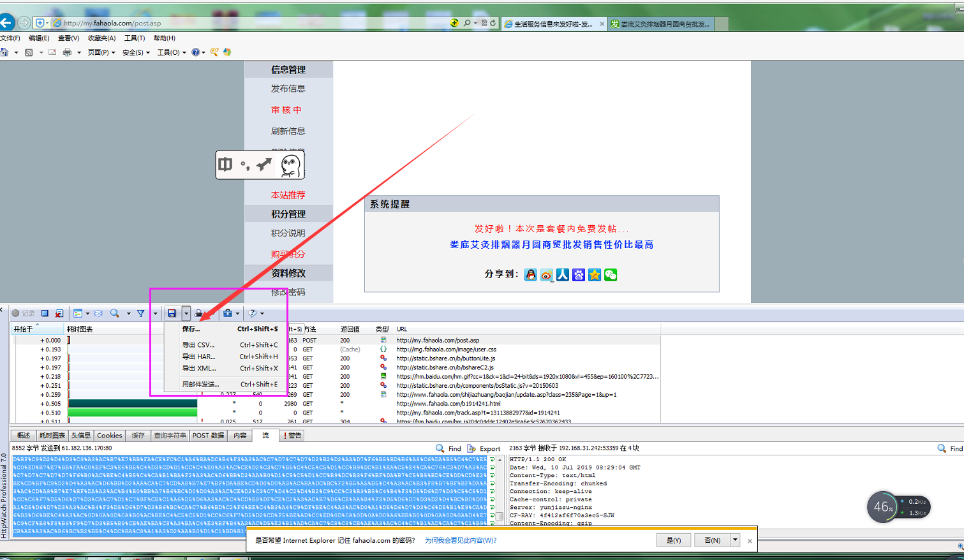Select the Filter funnel icon
964x560 pixels.
click(141, 313)
